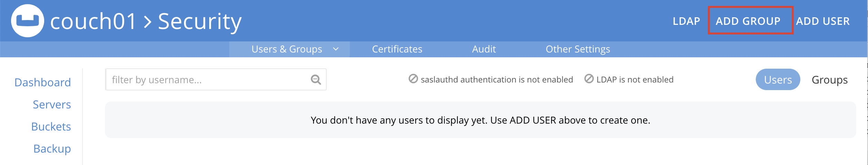This screenshot has width=868, height=165.
Task: Open Backup from the sidebar
Action: [x=52, y=149]
